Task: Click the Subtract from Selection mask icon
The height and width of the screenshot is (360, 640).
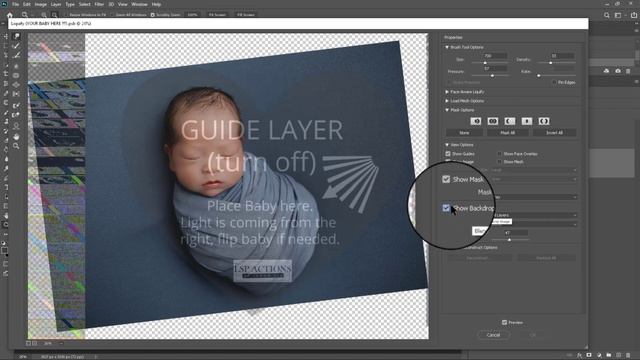Action: (510, 121)
